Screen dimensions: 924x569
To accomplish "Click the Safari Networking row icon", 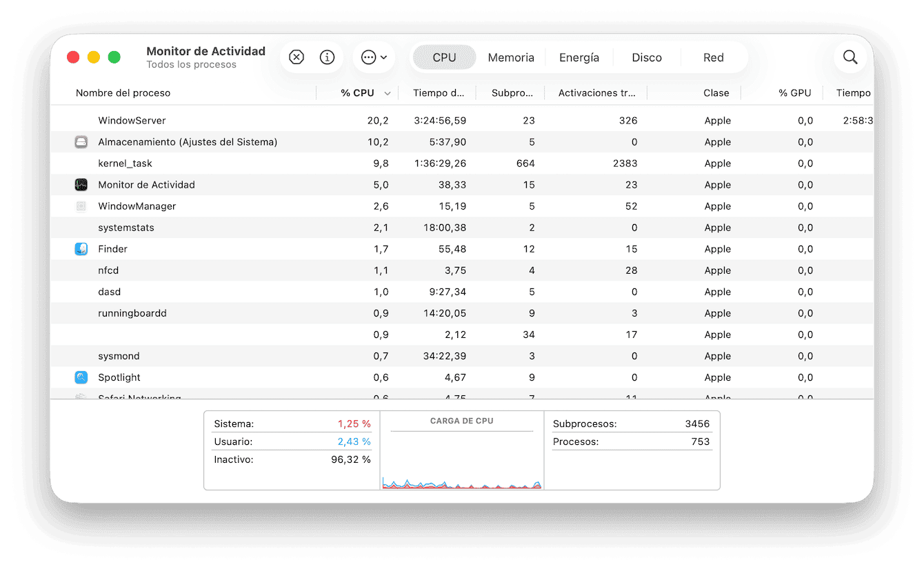I will 81,396.
